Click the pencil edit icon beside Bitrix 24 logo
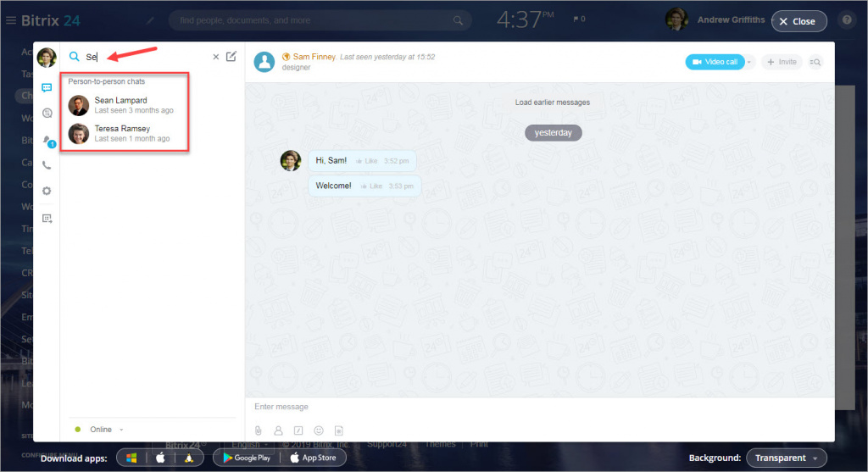868x472 pixels. pos(150,20)
